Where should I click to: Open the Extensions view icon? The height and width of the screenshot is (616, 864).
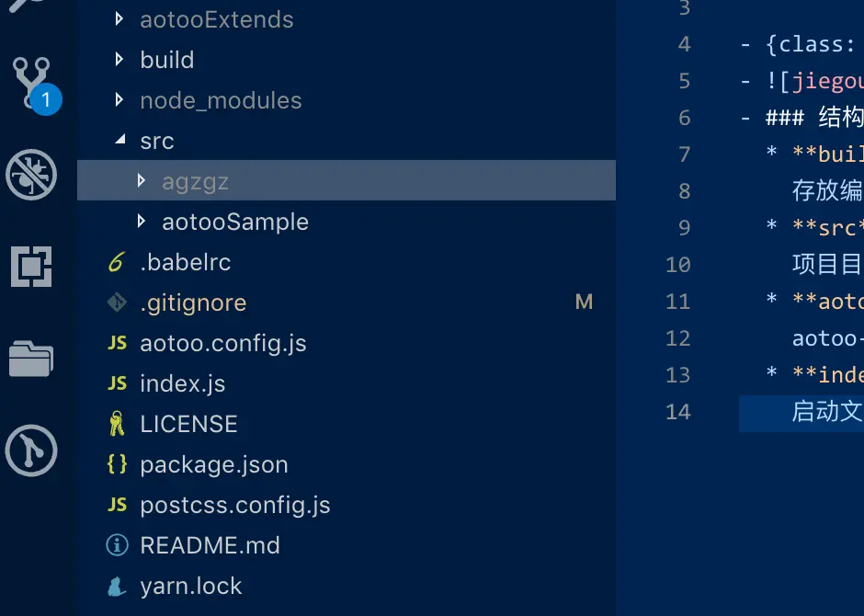pyautogui.click(x=31, y=267)
